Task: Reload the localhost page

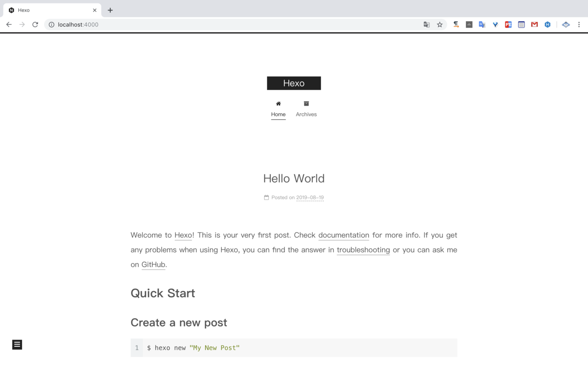Action: 35,24
